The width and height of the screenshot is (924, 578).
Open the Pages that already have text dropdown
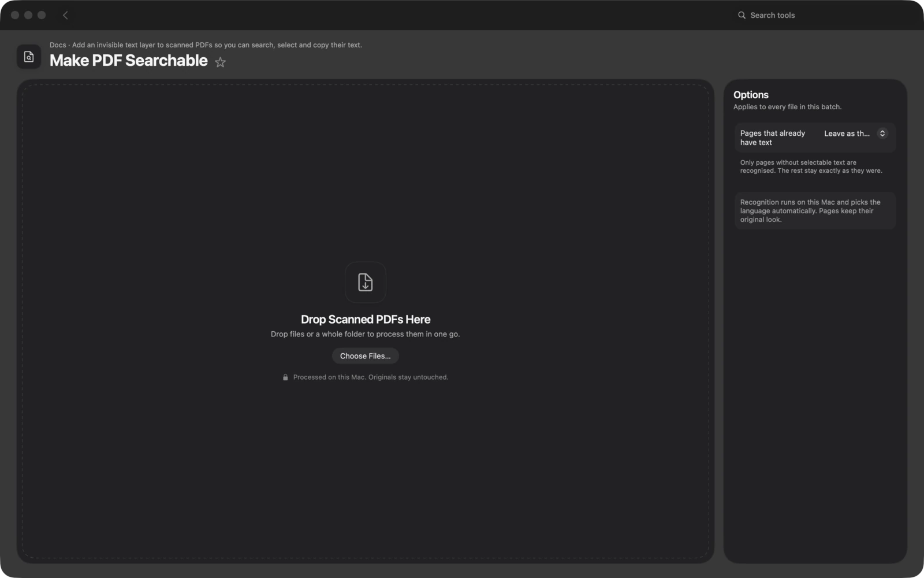855,134
